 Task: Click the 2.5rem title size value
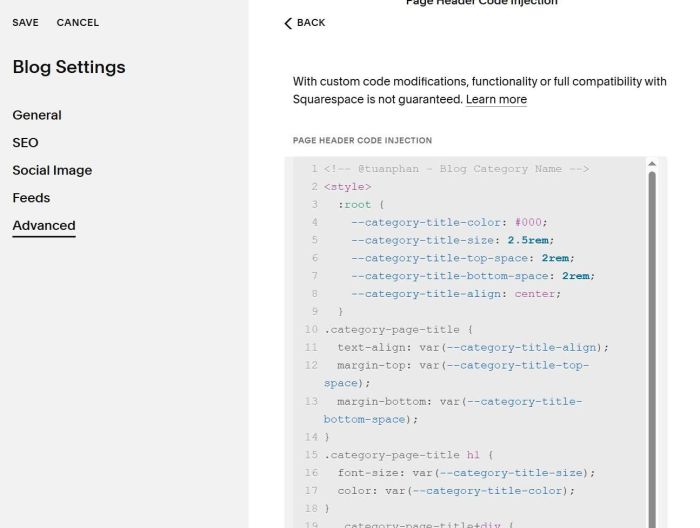click(x=528, y=240)
